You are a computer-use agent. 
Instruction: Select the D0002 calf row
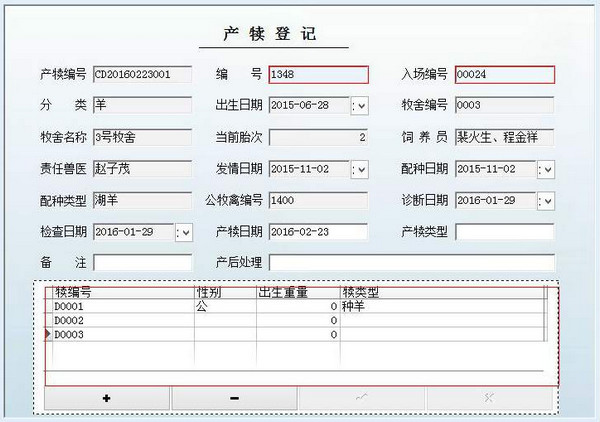(x=120, y=320)
